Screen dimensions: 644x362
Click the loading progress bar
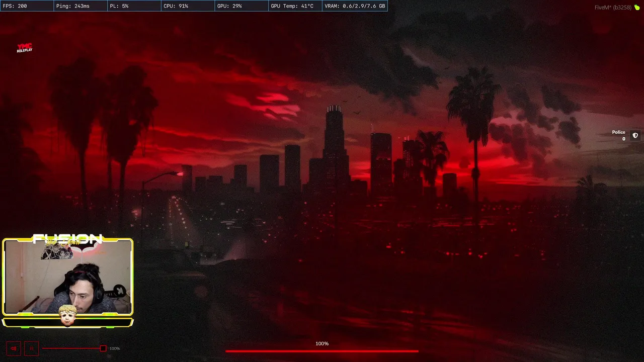pos(322,351)
